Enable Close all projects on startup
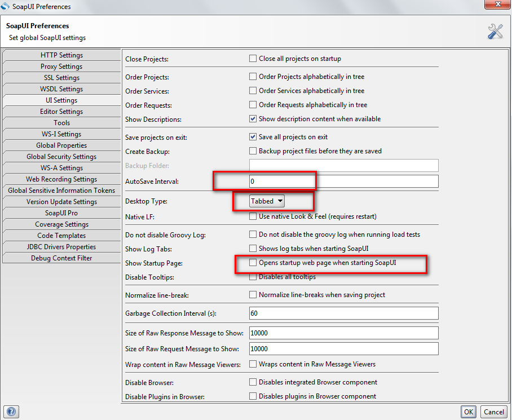 (253, 59)
